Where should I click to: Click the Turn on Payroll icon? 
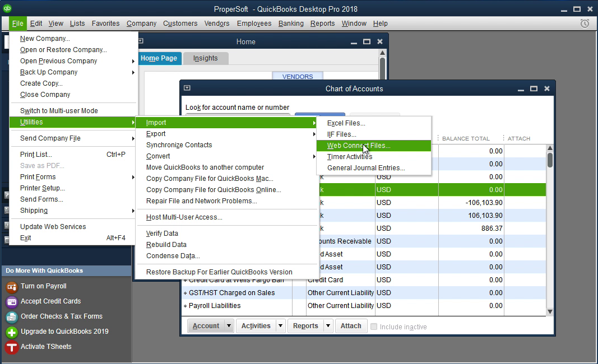pyautogui.click(x=12, y=287)
